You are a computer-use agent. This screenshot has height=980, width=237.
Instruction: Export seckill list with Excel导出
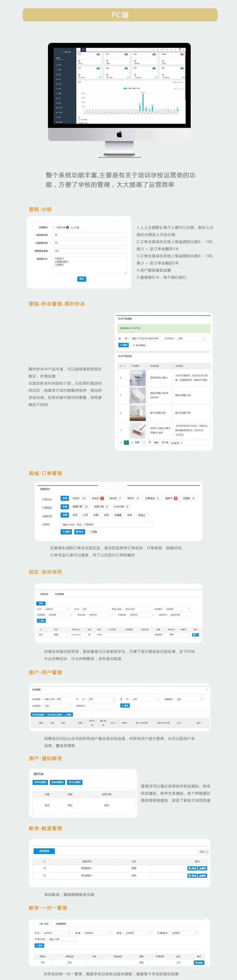(139, 345)
